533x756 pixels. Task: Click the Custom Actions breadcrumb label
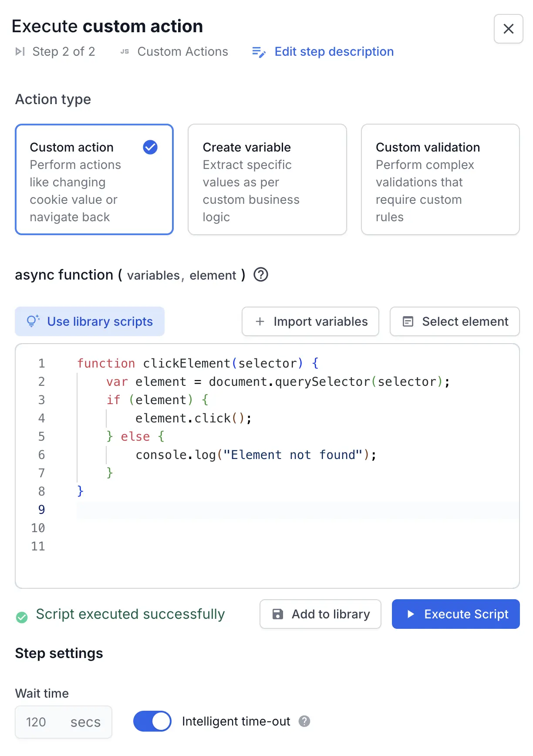182,52
